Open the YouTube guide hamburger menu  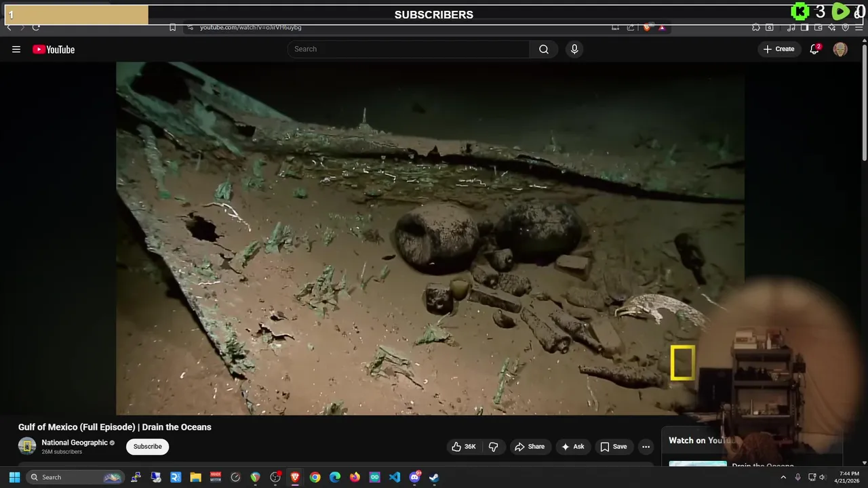pyautogui.click(x=16, y=49)
